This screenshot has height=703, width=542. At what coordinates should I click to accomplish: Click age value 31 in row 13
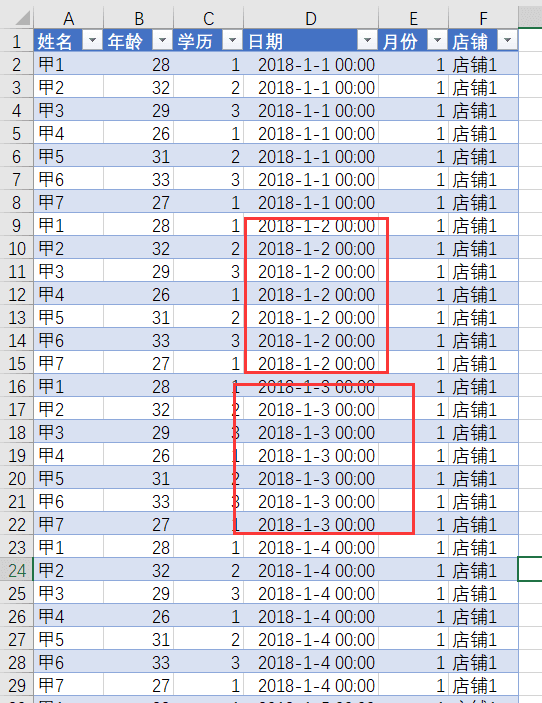(x=139, y=317)
